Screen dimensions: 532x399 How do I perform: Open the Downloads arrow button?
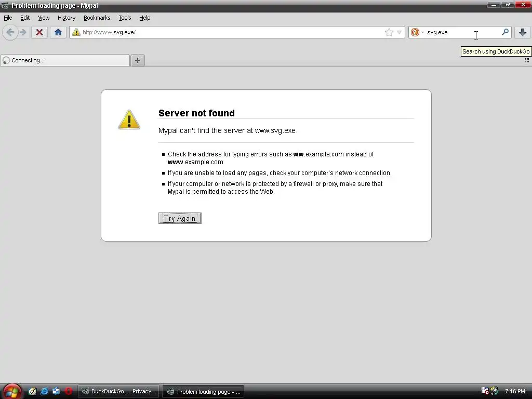coord(523,32)
